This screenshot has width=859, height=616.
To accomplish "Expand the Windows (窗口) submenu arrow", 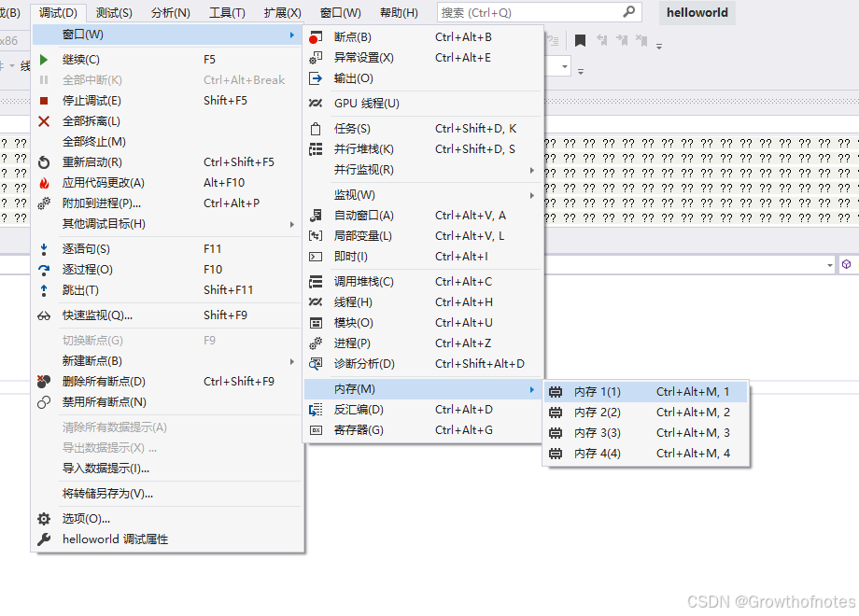I will click(x=292, y=35).
